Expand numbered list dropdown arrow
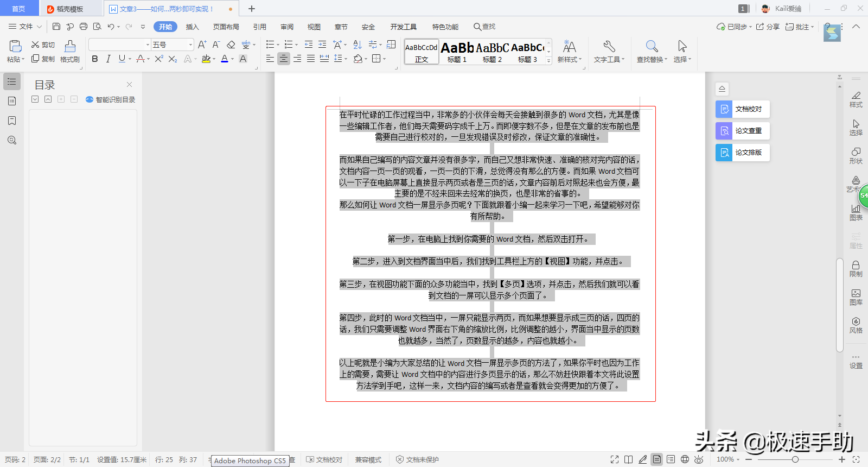Image resolution: width=868 pixels, height=467 pixels. [x=296, y=45]
